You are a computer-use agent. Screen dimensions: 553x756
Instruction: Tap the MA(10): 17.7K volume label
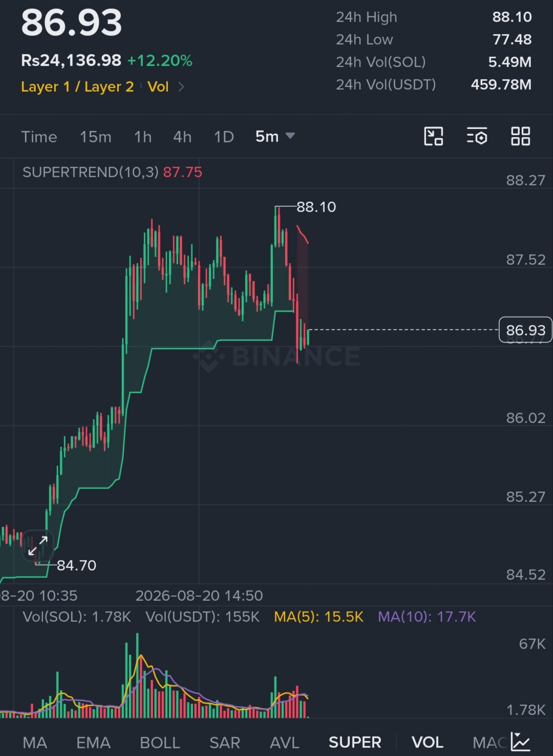(x=427, y=616)
